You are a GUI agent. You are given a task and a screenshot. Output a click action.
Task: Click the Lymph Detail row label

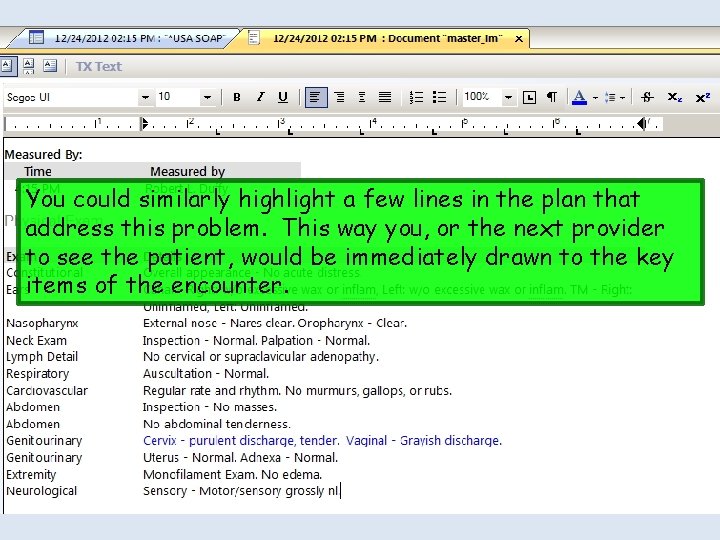[42, 357]
